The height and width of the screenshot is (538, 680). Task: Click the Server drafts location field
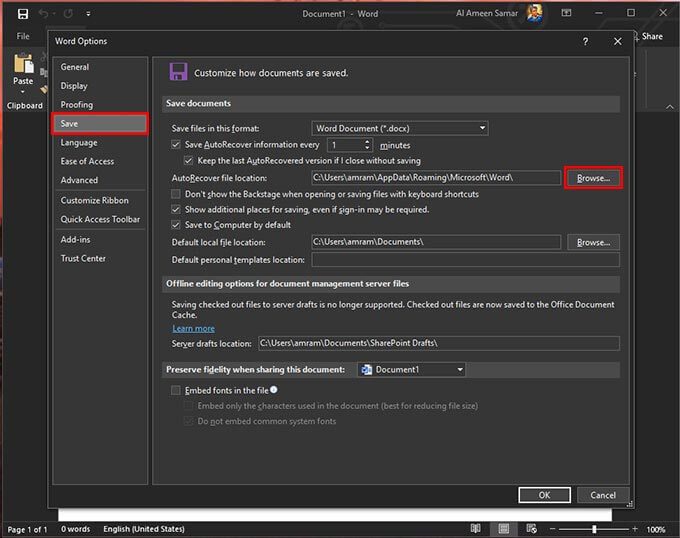[x=439, y=343]
